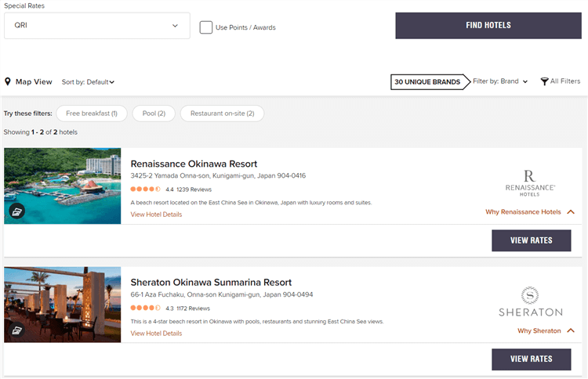Screen dimensions: 588x379
Task: Click Sheraton Okinawa star rating
Action: [x=145, y=309]
